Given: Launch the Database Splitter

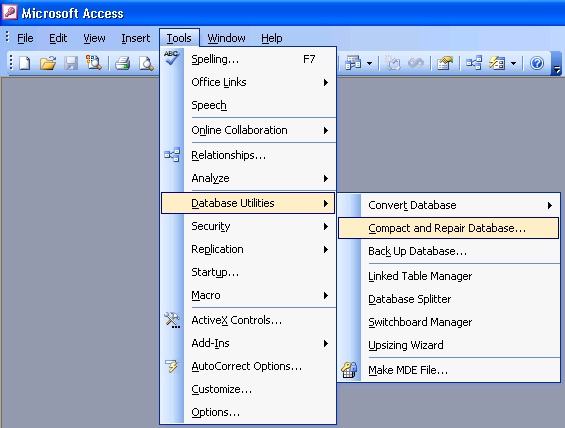Looking at the screenshot, I should (449, 299).
